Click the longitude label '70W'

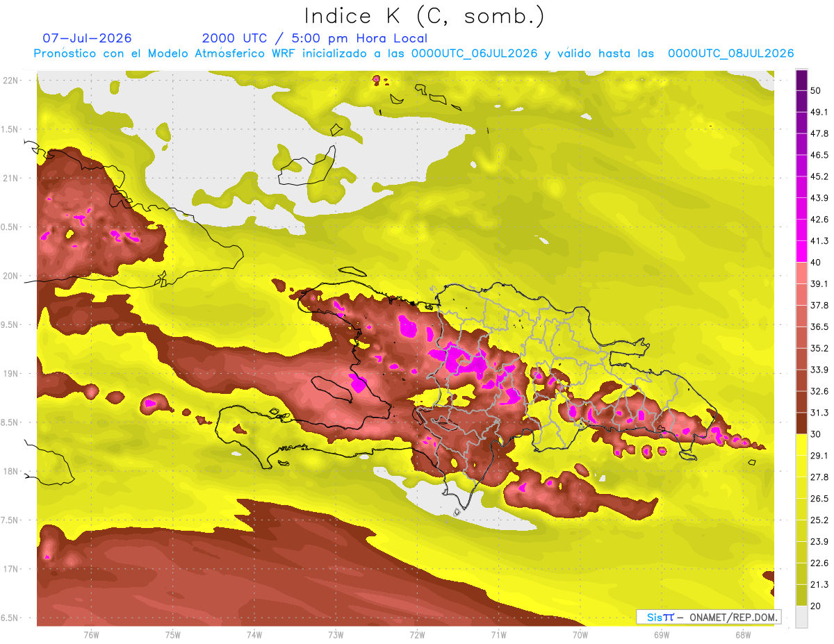[x=580, y=635]
